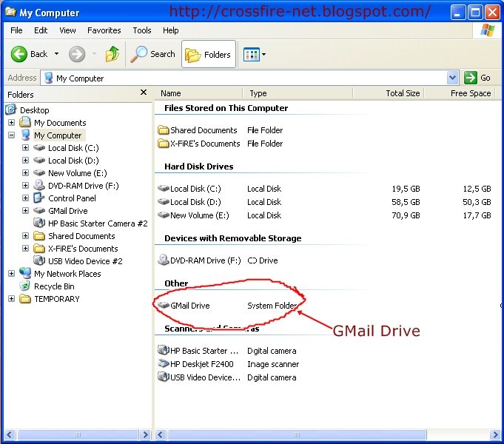Sort by the Name column header
Viewport: 504px width, 444px height.
[198, 93]
